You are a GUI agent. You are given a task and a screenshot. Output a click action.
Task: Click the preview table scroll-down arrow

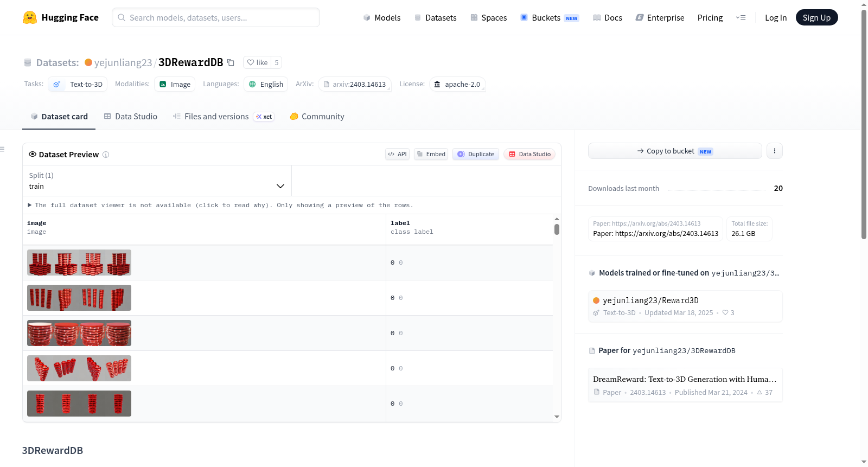coord(557,417)
